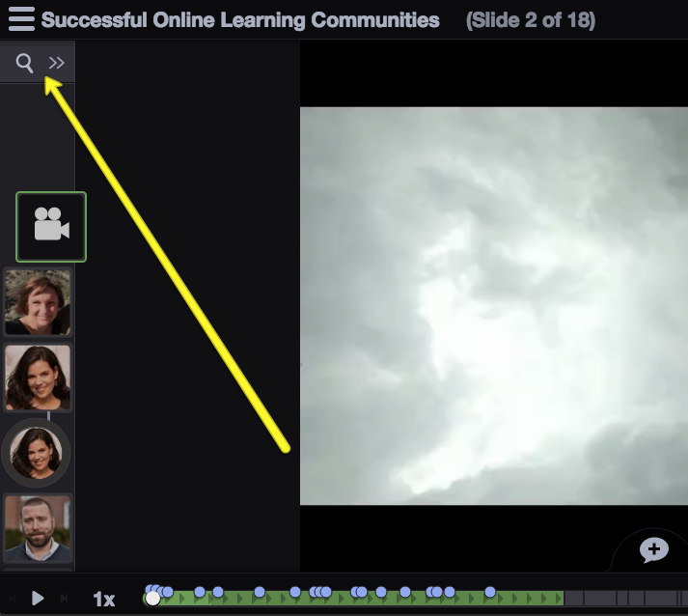This screenshot has height=616, width=688.
Task: Click the title Successful Online Learning Communities
Action: (x=240, y=20)
